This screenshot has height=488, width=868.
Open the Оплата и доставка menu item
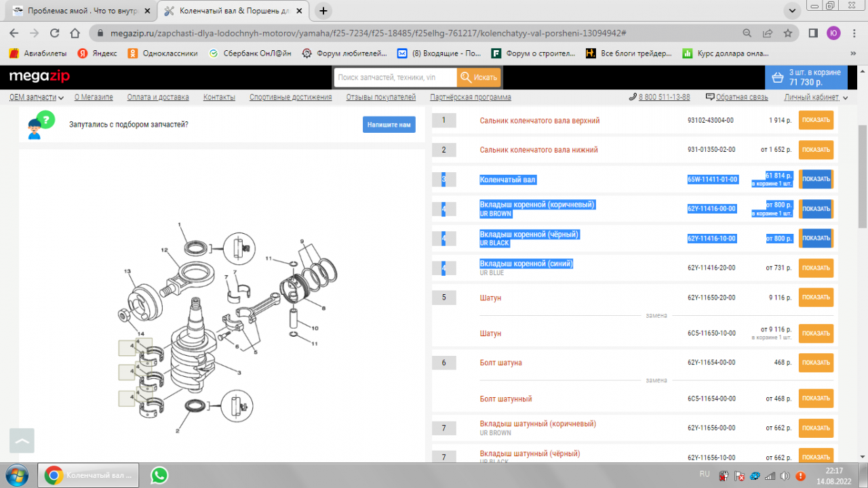(158, 98)
